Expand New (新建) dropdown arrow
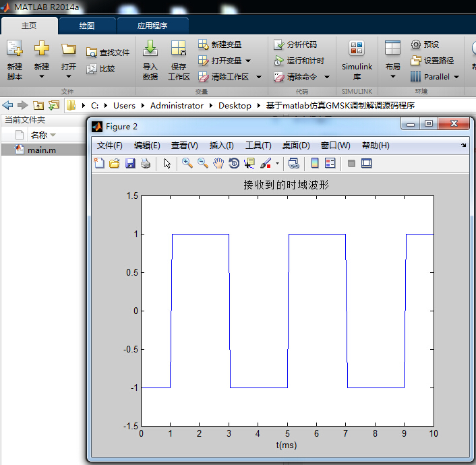476x465 pixels. pyautogui.click(x=42, y=76)
